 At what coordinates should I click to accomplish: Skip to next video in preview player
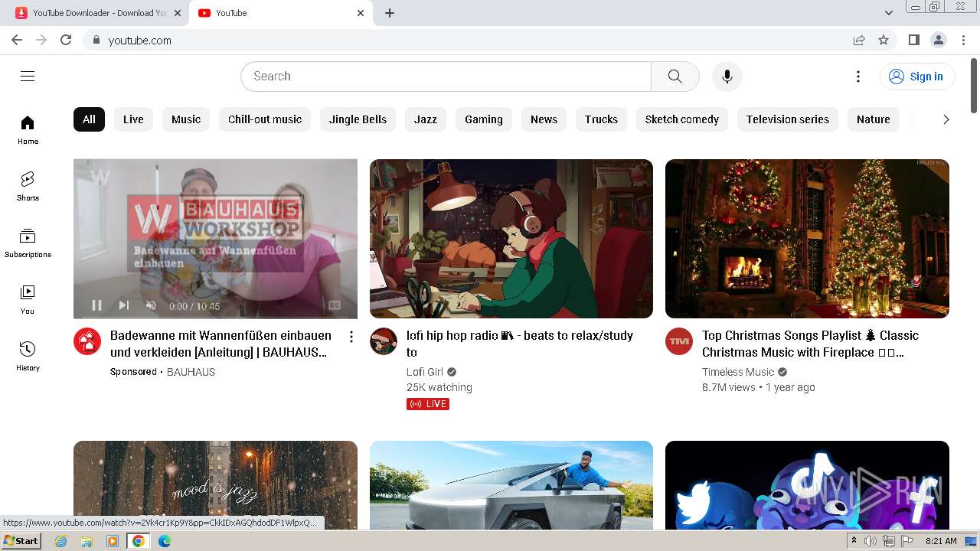click(124, 305)
